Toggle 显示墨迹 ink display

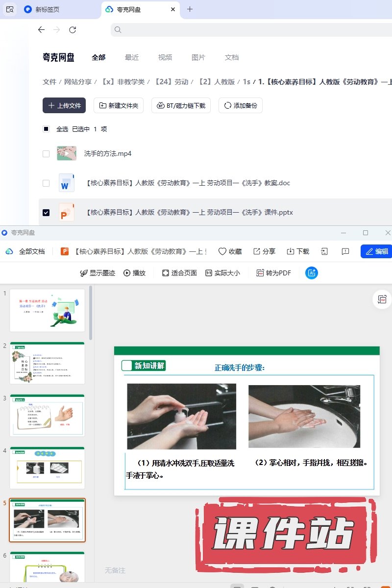(x=98, y=273)
